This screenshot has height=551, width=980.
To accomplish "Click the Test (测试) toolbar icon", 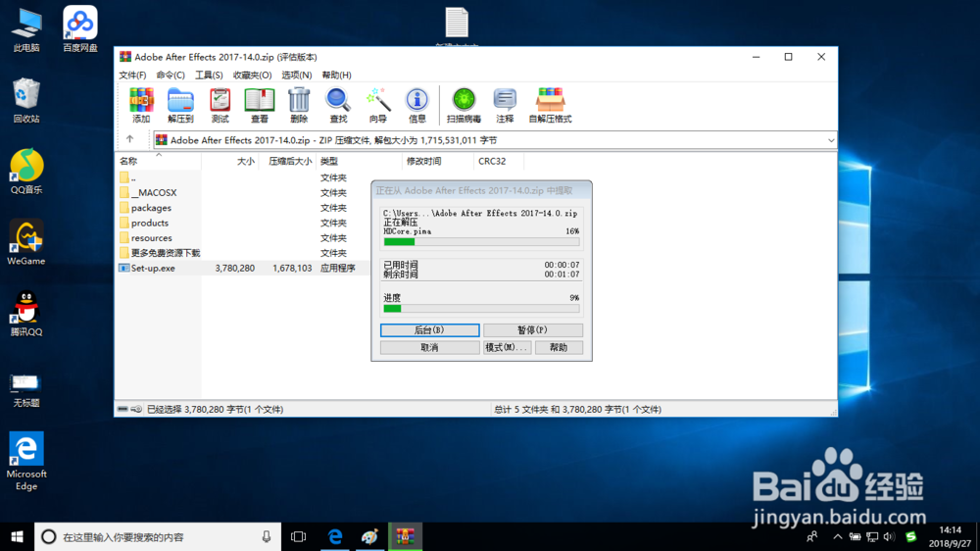I will pyautogui.click(x=220, y=105).
